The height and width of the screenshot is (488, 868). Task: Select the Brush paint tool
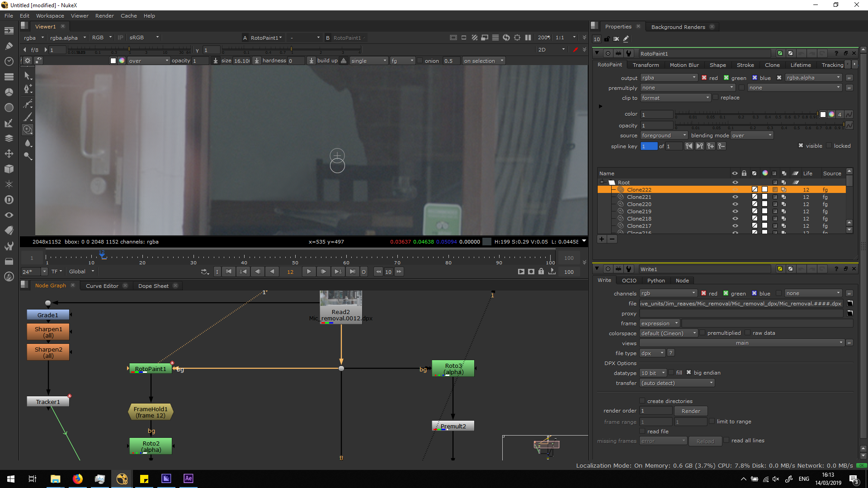(x=28, y=117)
